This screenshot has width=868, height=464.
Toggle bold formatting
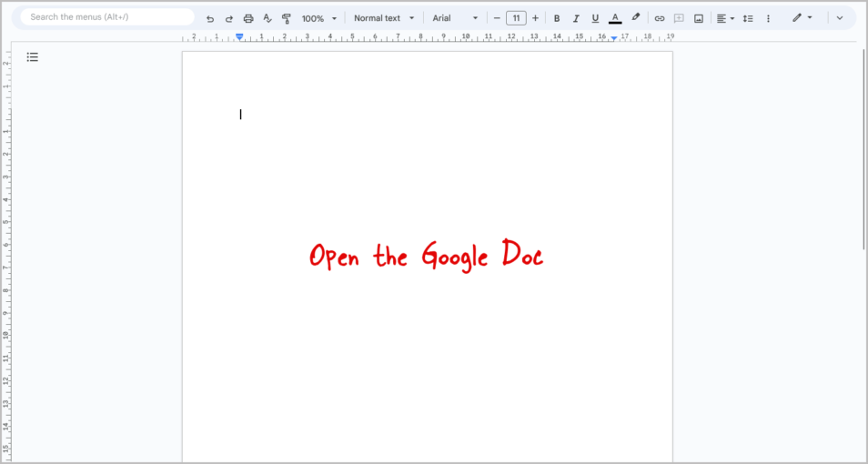click(x=557, y=18)
